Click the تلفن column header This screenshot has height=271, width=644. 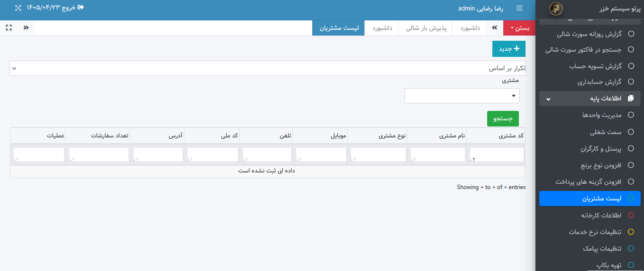[266, 136]
